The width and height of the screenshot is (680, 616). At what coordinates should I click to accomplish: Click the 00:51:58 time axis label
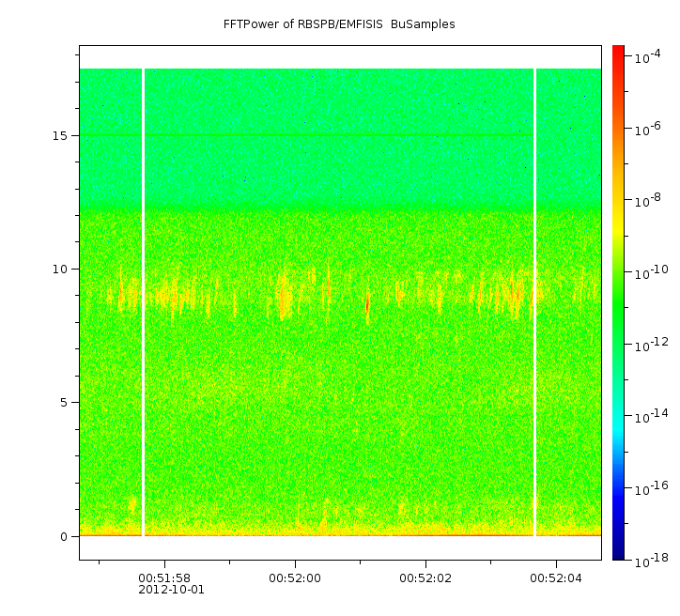click(164, 577)
